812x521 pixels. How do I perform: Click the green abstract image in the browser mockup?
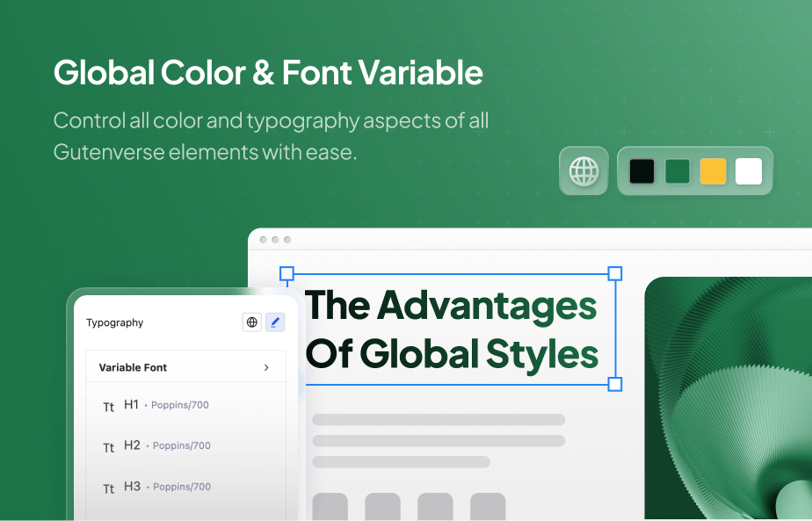[729, 398]
